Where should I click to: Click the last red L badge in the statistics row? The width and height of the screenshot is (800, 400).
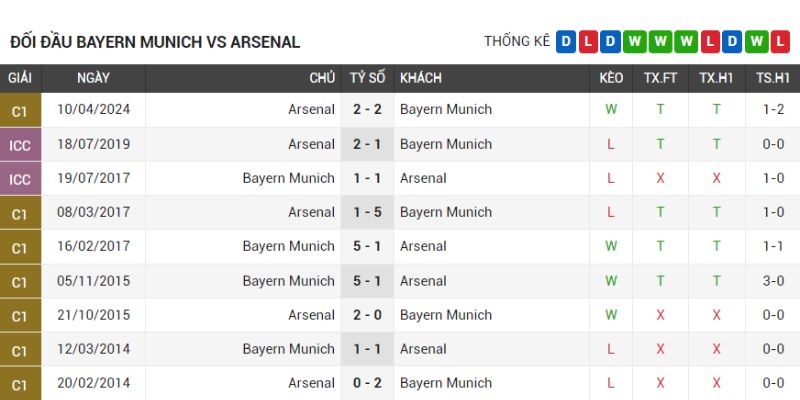(782, 41)
